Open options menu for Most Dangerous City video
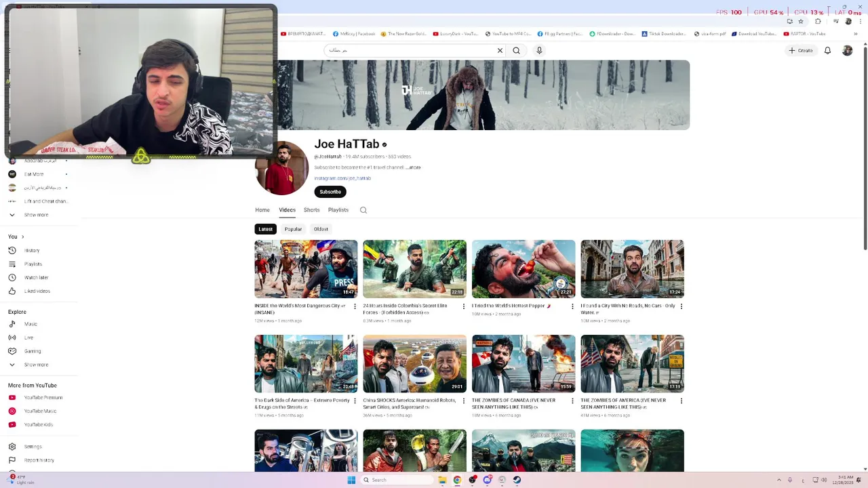Image resolution: width=868 pixels, height=488 pixels. click(355, 306)
